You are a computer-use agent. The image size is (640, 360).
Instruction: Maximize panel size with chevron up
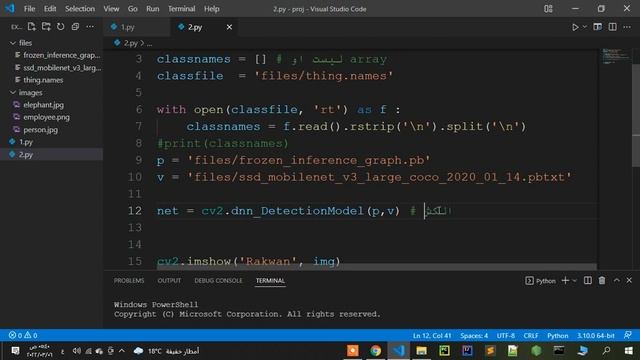pos(617,280)
